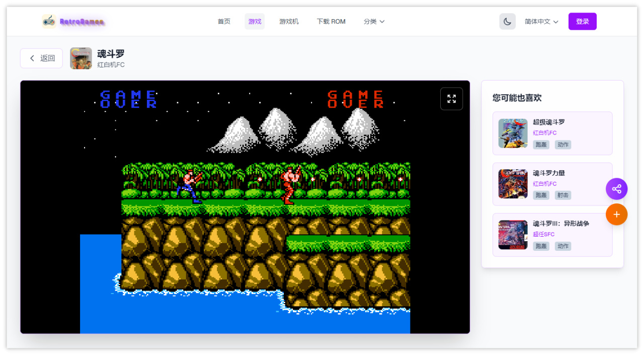Click the RetroGames gamepad logo icon
The height and width of the screenshot is (355, 644).
click(49, 21)
